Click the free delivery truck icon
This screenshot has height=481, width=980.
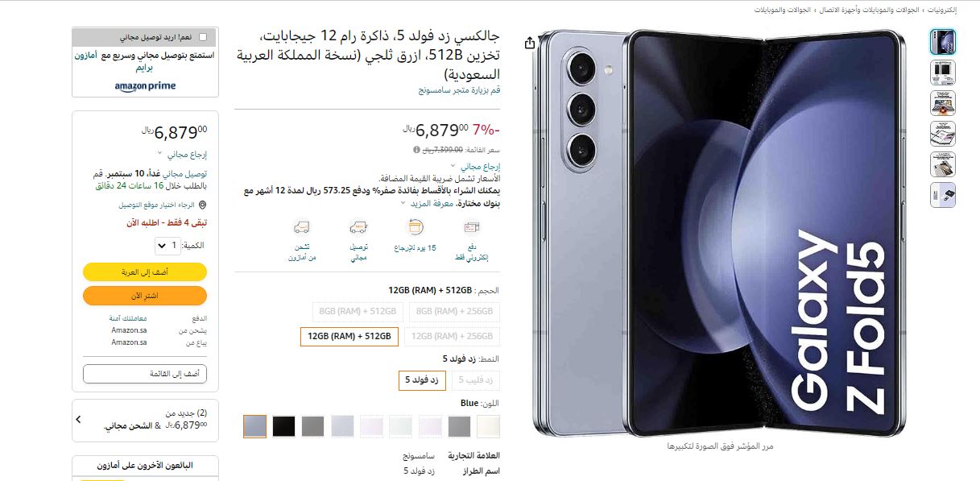coord(358,228)
